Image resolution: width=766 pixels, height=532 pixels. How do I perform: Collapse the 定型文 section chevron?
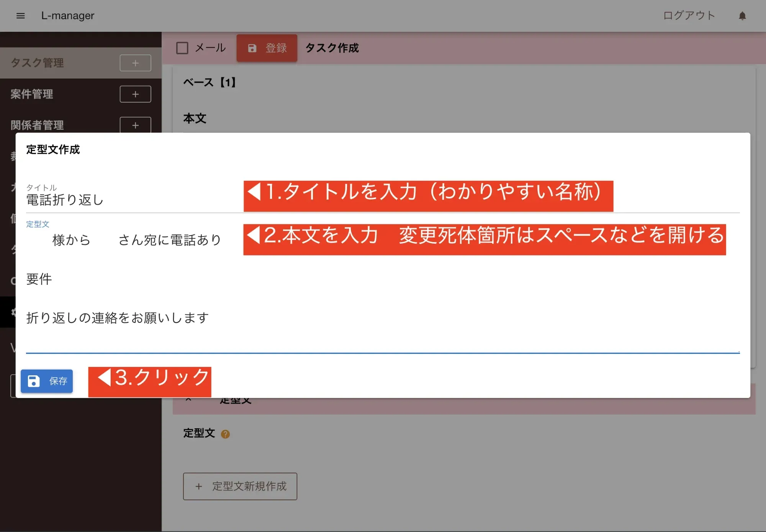coord(188,400)
